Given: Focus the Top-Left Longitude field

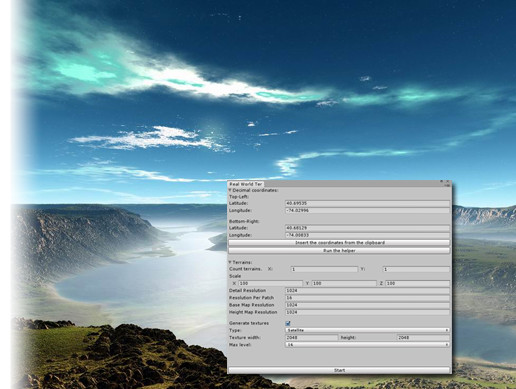Looking at the screenshot, I should [x=367, y=211].
